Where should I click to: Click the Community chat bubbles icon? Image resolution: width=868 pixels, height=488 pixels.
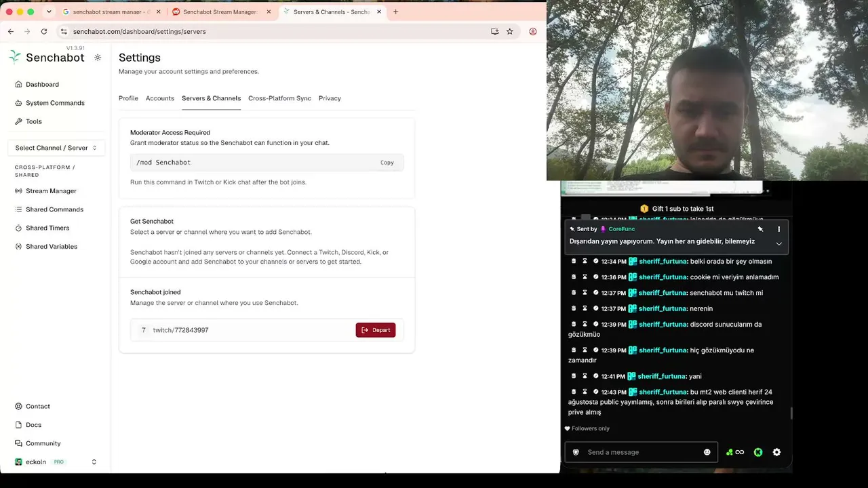coord(19,443)
